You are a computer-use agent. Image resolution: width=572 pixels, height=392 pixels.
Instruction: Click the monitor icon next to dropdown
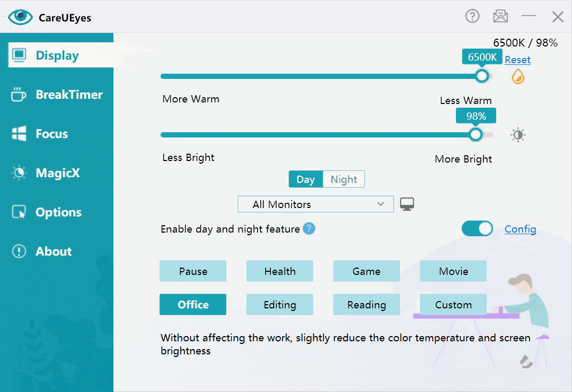407,204
